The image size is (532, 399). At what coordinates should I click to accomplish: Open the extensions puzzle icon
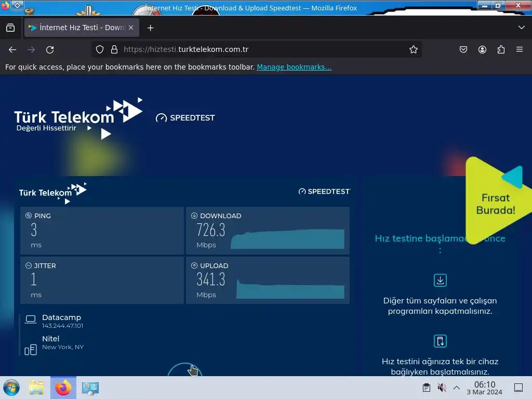pyautogui.click(x=501, y=49)
